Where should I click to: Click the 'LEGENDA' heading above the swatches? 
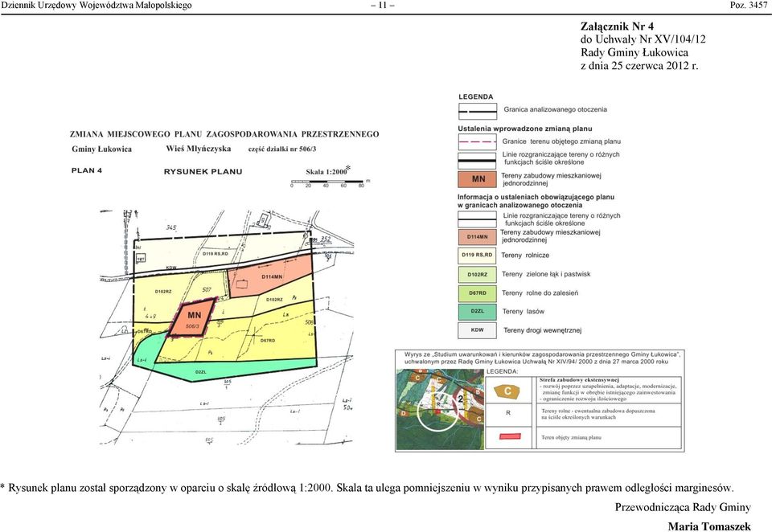pos(475,97)
